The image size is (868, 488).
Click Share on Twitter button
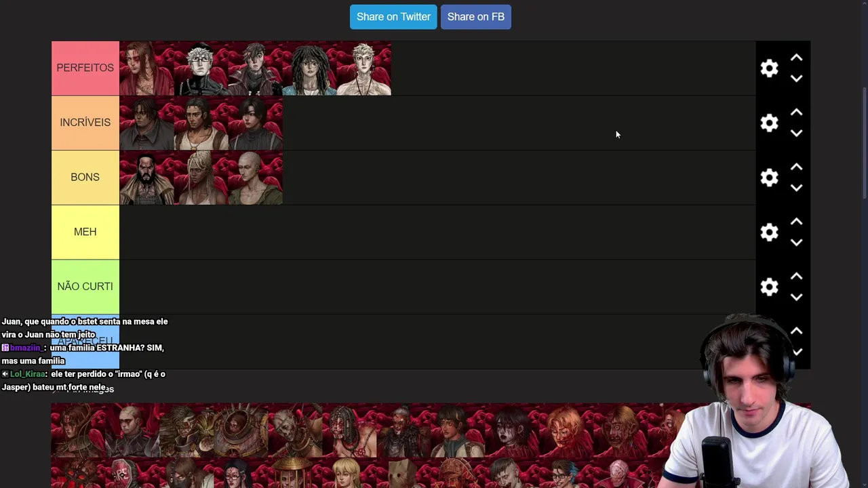(x=393, y=17)
